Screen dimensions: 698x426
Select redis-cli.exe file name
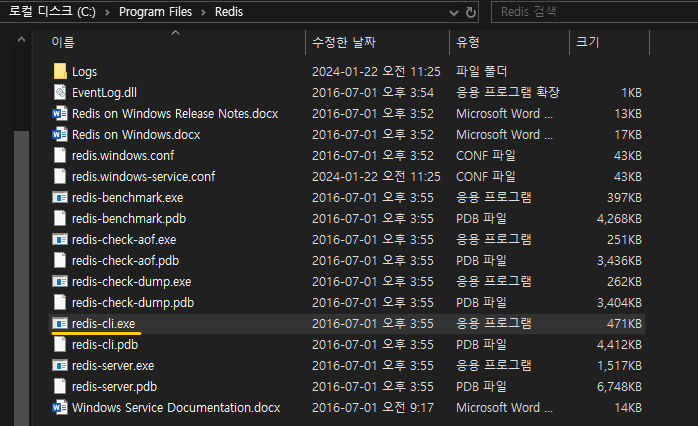pos(103,323)
